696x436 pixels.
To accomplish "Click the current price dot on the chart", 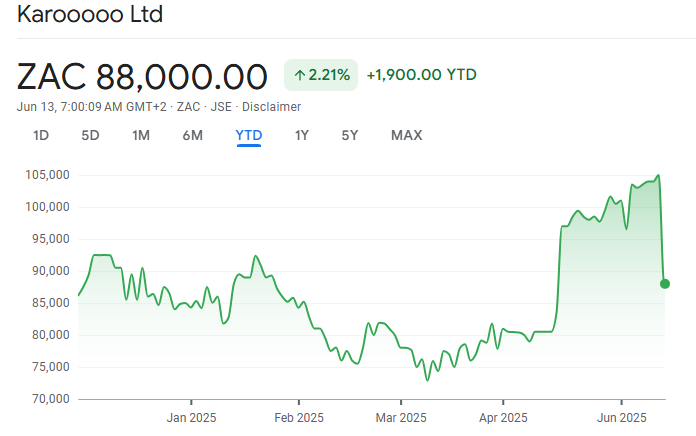I will pos(664,284).
